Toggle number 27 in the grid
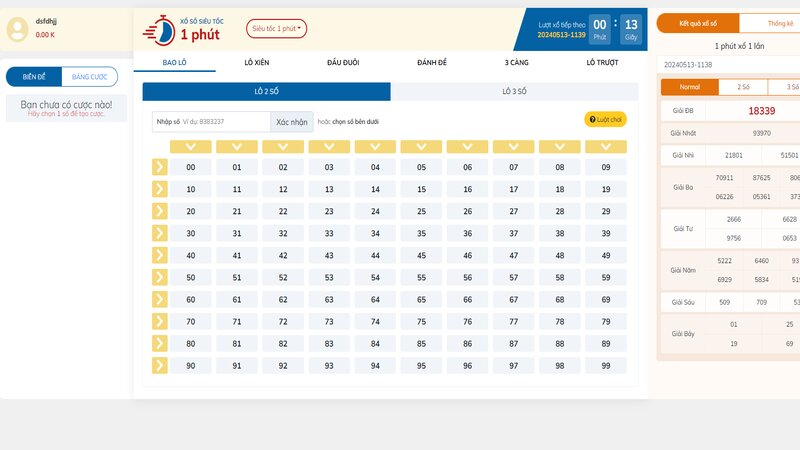Screen dimensions: 800x450 (x=513, y=211)
